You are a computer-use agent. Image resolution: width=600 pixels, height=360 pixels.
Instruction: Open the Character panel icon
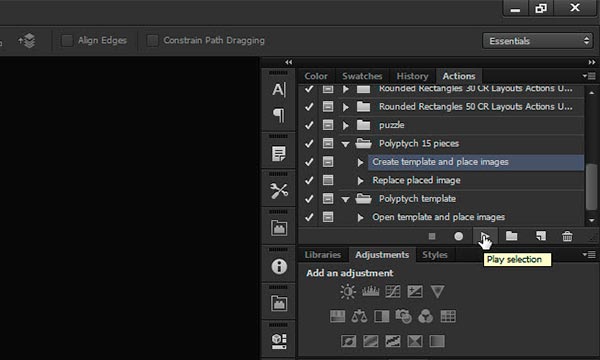pyautogui.click(x=279, y=90)
